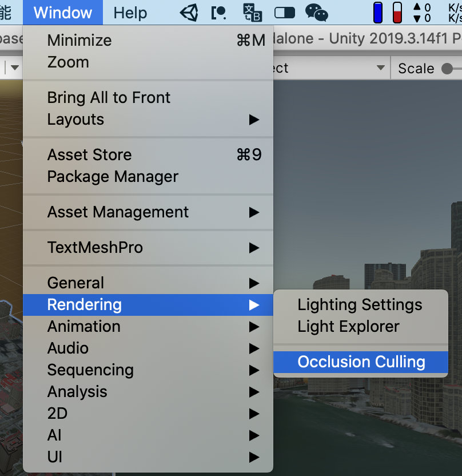
Task: Select Minimize from the Window menu
Action: click(x=148, y=41)
